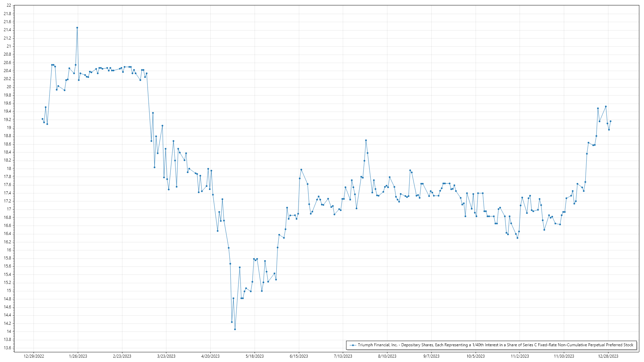
Task: Click the 13.6 label on the y-axis
Action: 7,348
